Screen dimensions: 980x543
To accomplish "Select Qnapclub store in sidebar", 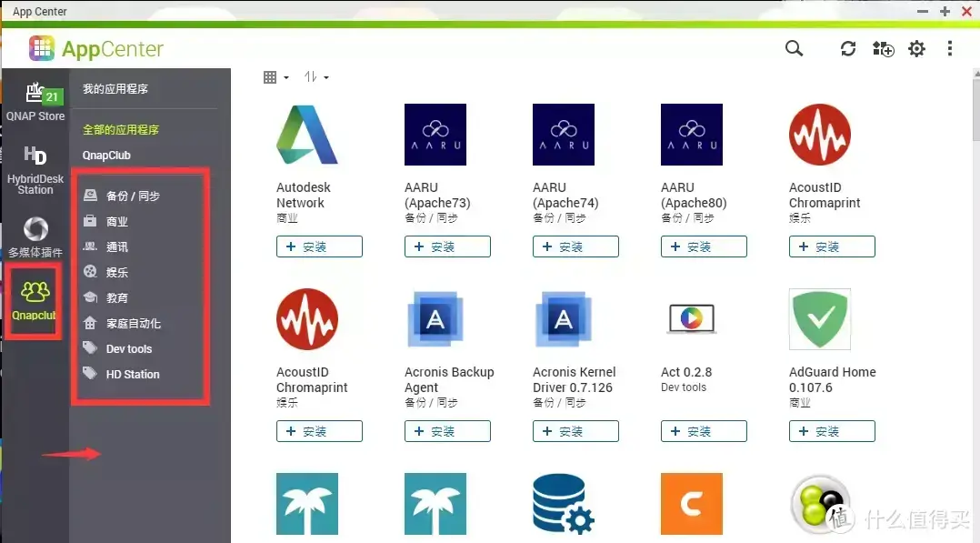I will 34,301.
